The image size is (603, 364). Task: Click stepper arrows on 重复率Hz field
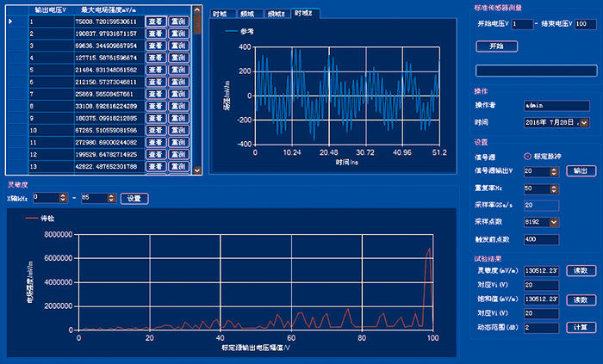tap(553, 188)
